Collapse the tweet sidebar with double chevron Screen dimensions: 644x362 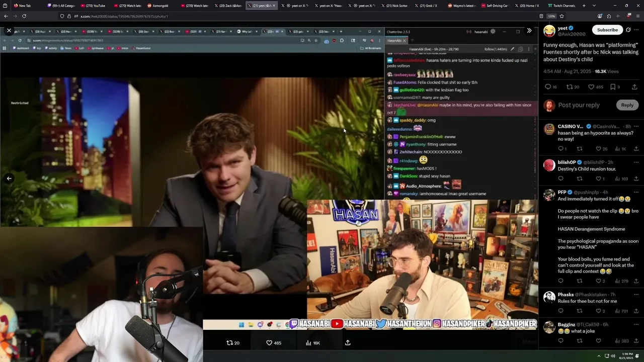click(x=529, y=31)
